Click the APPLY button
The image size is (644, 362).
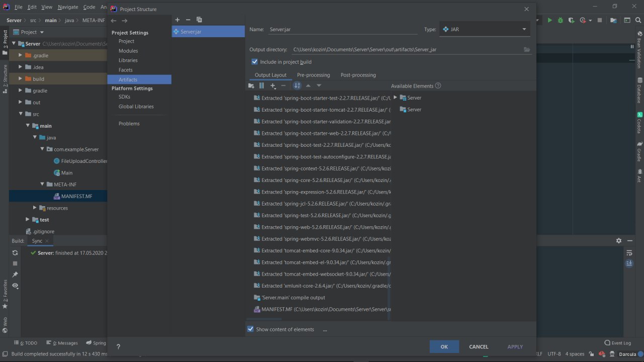[x=515, y=346]
